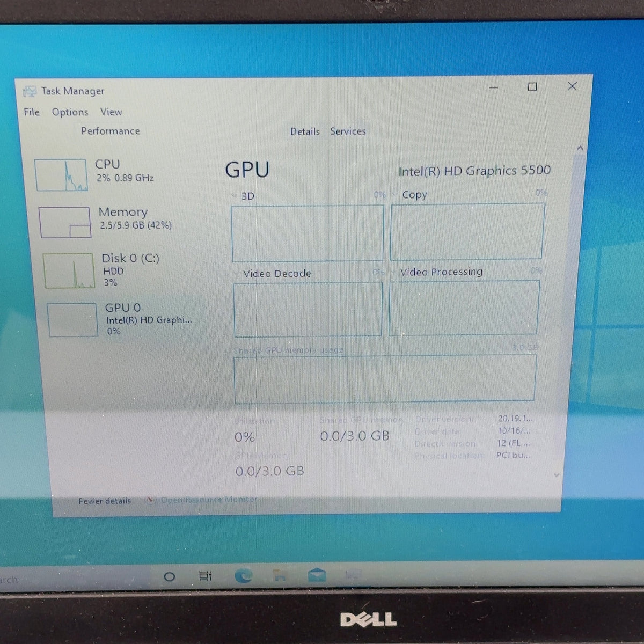Click the DirectX version value 12 (FL ...
The width and height of the screenshot is (644, 644).
(x=513, y=443)
